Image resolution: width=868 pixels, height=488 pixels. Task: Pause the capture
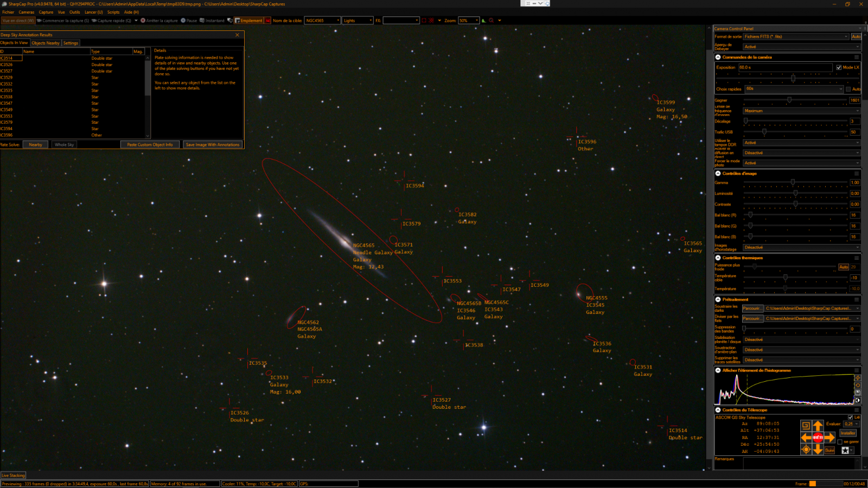tap(189, 21)
